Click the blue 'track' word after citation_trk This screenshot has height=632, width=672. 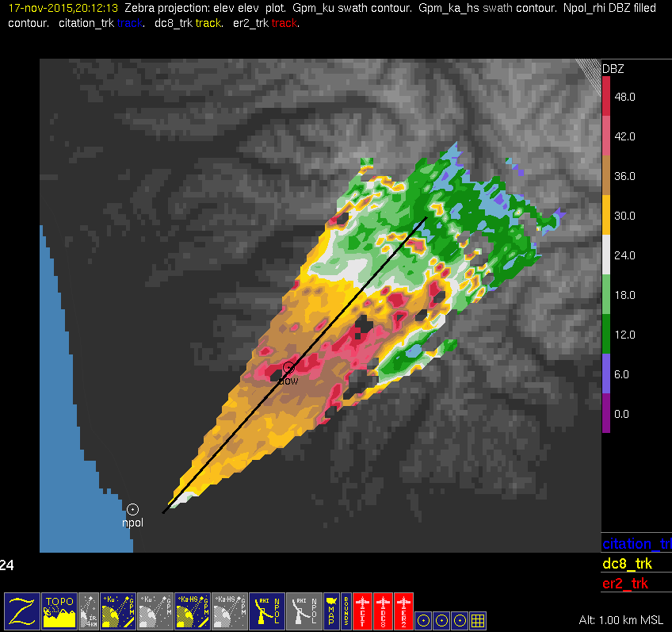[130, 23]
